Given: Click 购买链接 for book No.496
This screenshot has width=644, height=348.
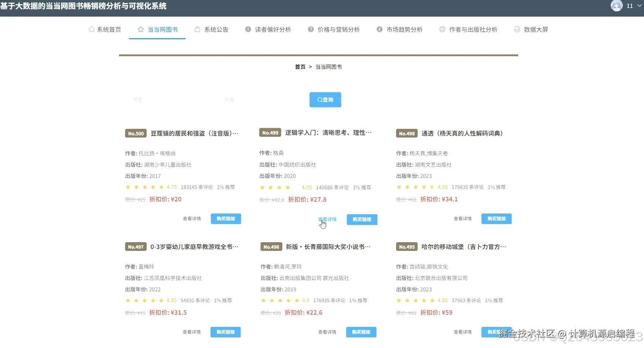Looking at the screenshot, I should pyautogui.click(x=361, y=332).
